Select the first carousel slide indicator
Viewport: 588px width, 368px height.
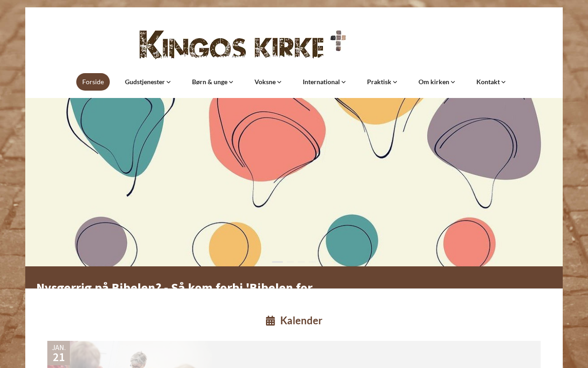pos(277,262)
